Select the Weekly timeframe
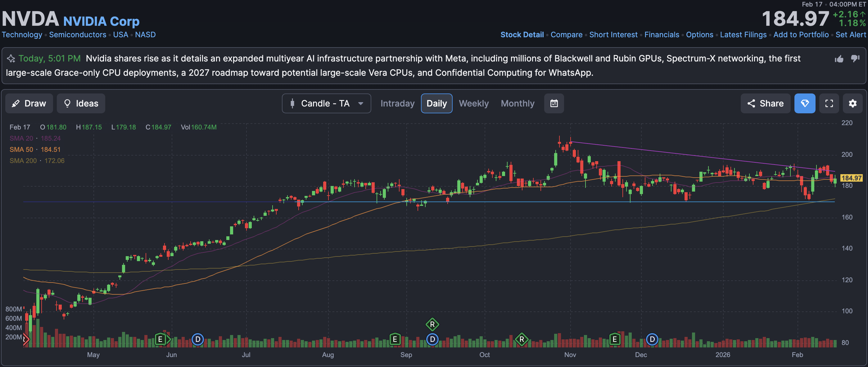This screenshot has height=367, width=868. pyautogui.click(x=473, y=103)
